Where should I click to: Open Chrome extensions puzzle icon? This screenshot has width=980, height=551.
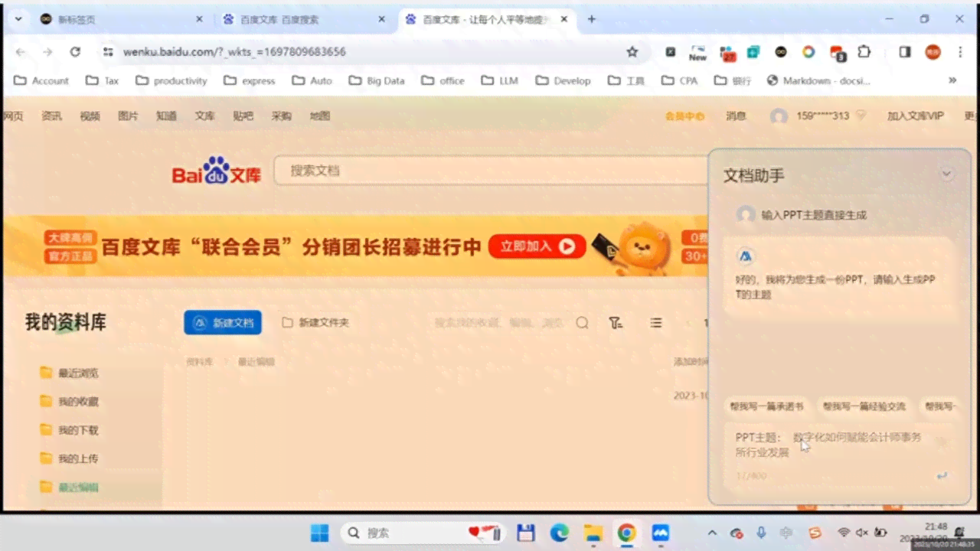tap(864, 52)
